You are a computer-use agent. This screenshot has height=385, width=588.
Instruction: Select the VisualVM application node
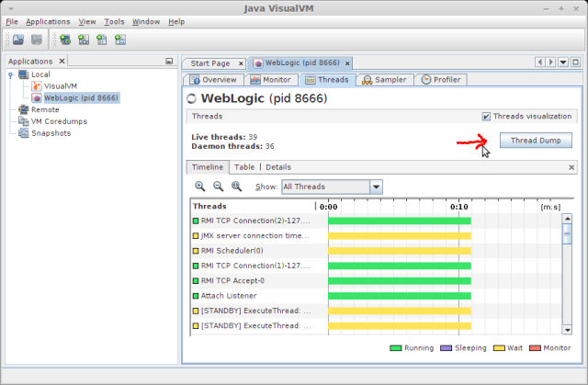60,85
